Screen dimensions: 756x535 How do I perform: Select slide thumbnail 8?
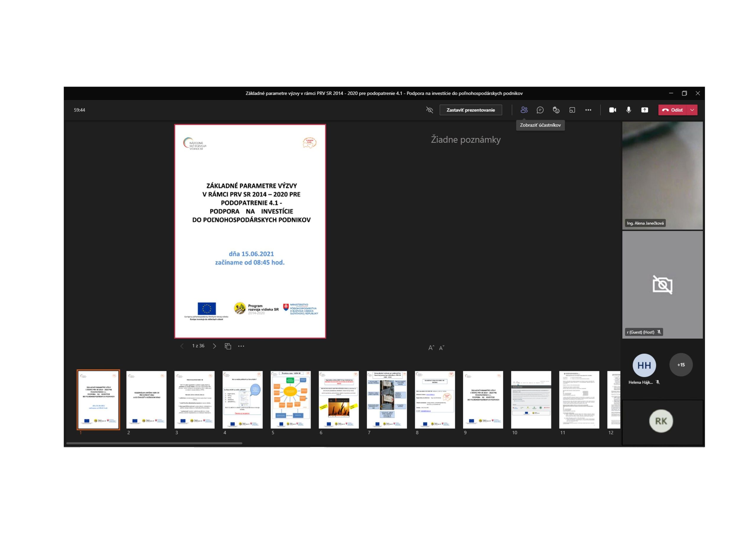[435, 400]
